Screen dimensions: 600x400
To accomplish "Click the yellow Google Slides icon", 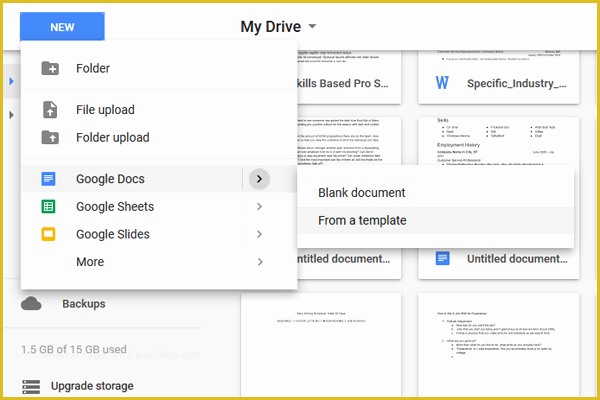I will 48,234.
